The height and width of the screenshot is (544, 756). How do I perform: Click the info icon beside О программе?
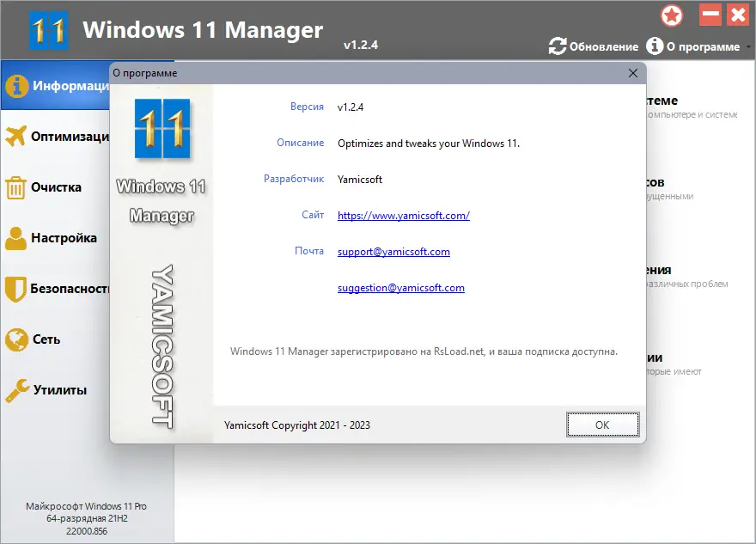pos(655,46)
